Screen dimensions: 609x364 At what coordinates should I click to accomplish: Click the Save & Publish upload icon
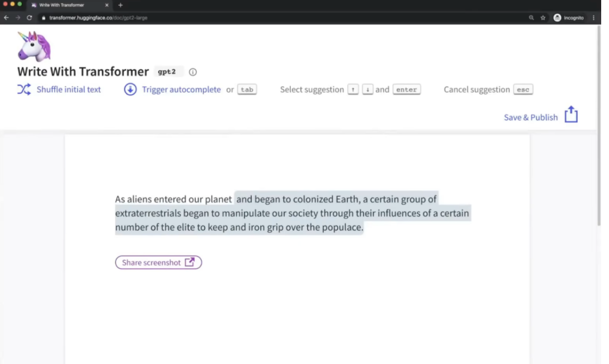click(571, 115)
